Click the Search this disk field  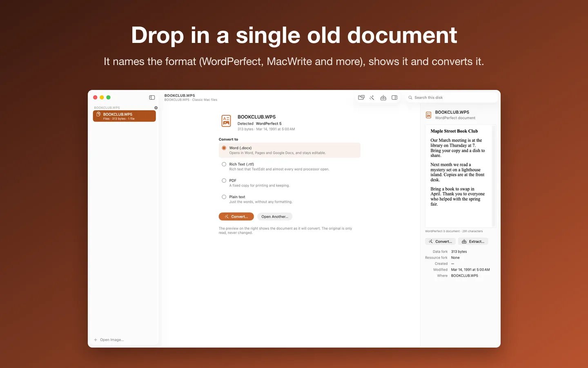pyautogui.click(x=452, y=98)
